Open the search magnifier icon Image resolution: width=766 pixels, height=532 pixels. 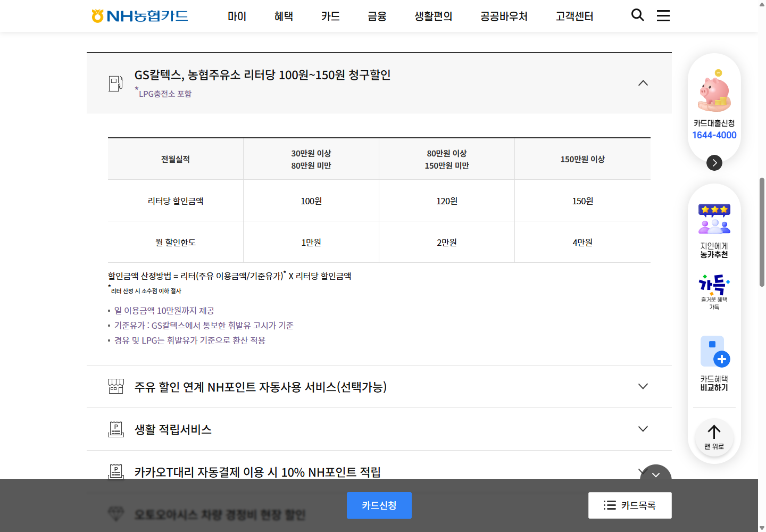(637, 15)
